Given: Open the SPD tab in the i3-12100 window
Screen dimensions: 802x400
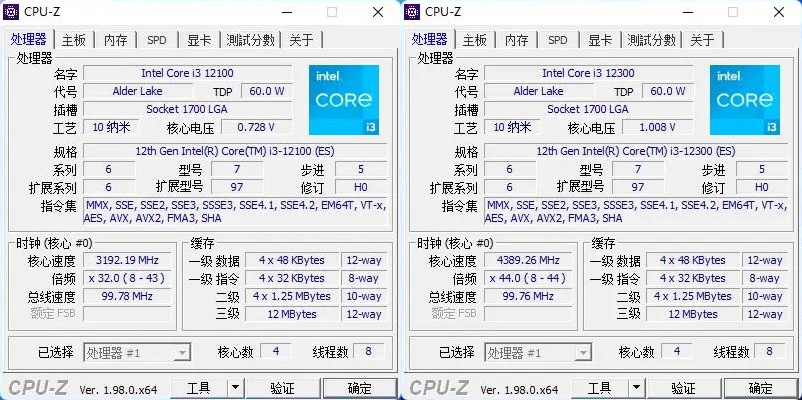Looking at the screenshot, I should [x=157, y=40].
